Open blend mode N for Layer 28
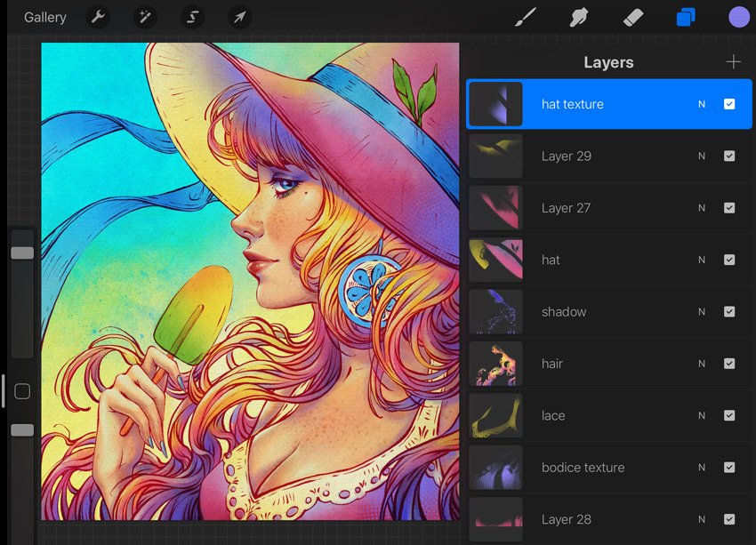Screen dimensions: 756x545 [x=702, y=519]
